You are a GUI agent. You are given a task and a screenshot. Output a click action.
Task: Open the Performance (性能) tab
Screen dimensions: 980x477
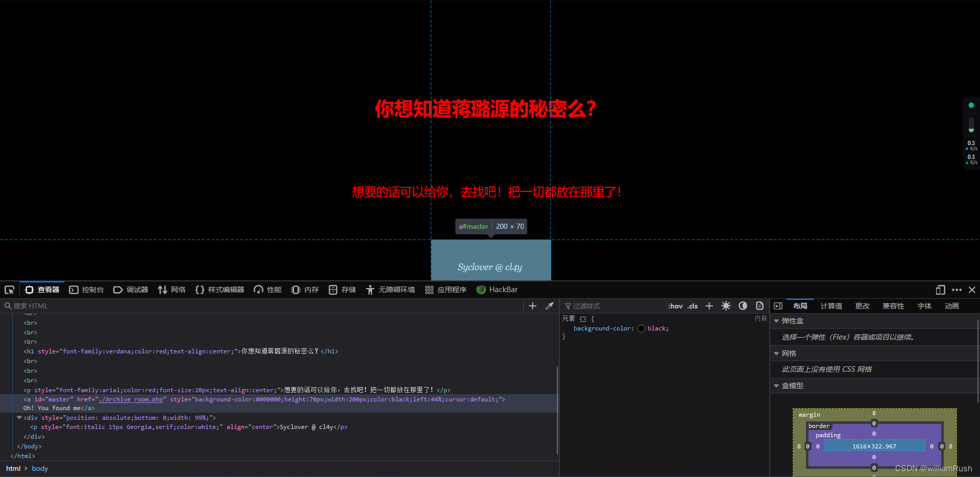[x=267, y=290]
